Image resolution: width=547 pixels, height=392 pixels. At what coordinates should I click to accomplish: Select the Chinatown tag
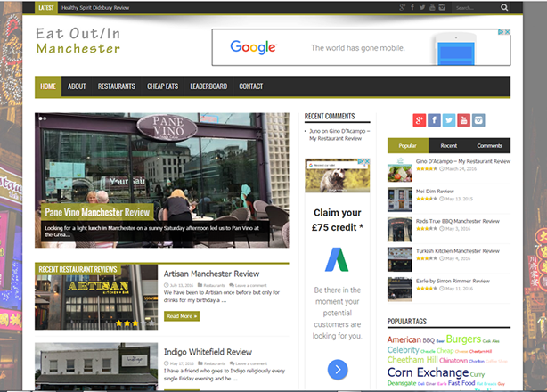453,361
